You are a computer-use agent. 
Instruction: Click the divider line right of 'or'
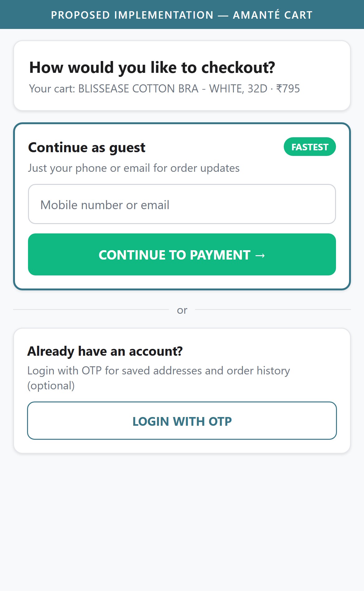[x=273, y=310]
